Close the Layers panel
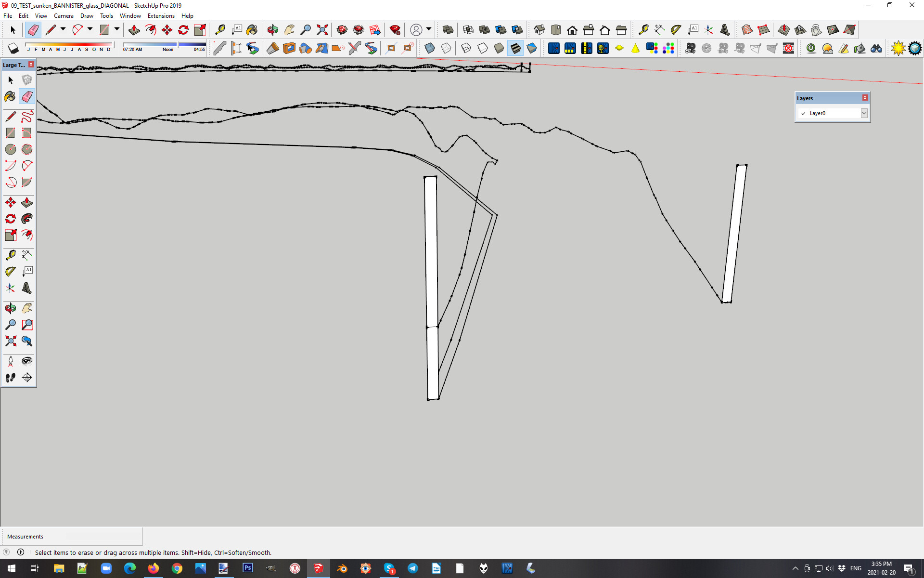The height and width of the screenshot is (578, 924). (865, 98)
